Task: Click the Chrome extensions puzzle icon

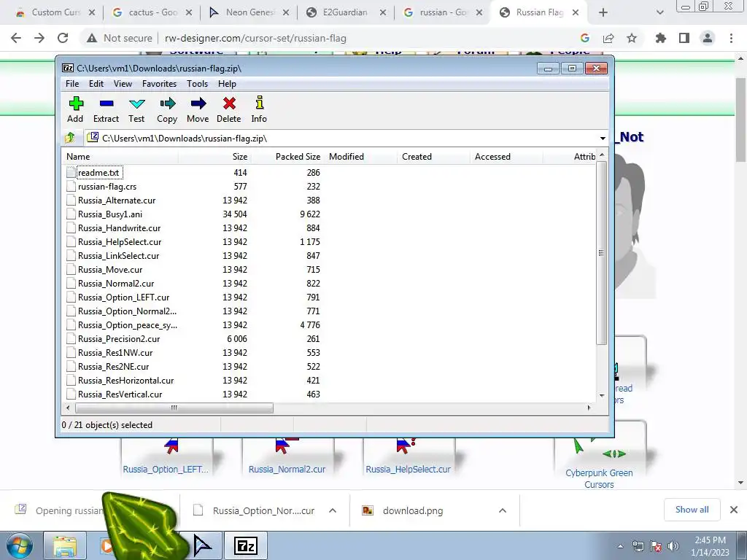Action: click(x=660, y=38)
